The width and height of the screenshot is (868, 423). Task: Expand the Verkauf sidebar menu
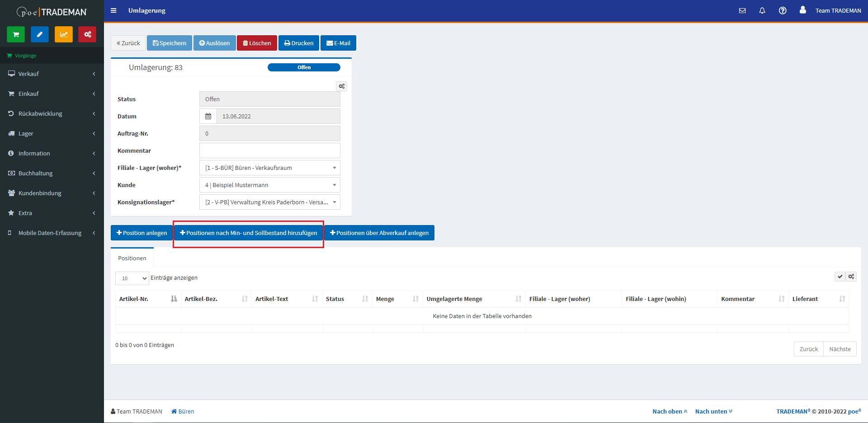pos(52,74)
